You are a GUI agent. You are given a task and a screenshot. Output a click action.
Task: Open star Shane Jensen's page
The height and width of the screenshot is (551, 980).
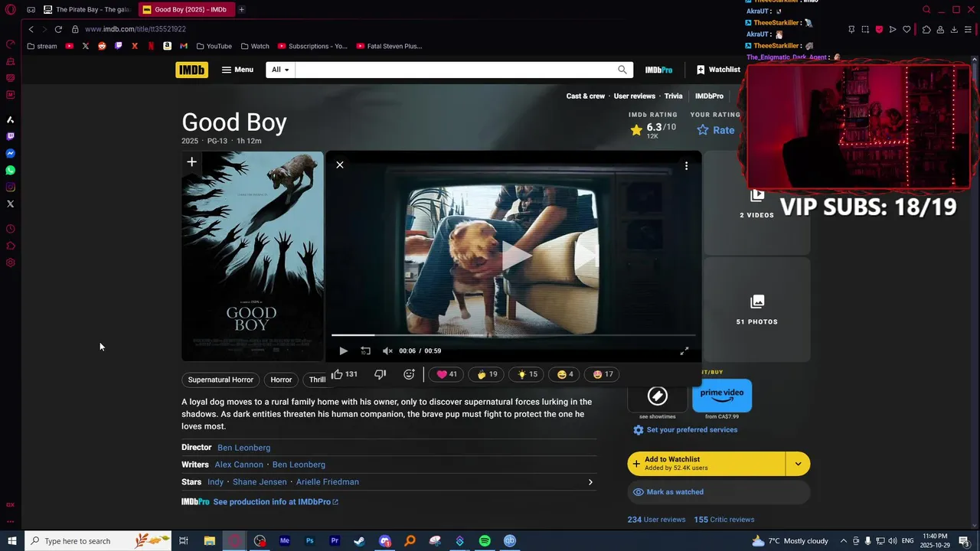pos(260,482)
